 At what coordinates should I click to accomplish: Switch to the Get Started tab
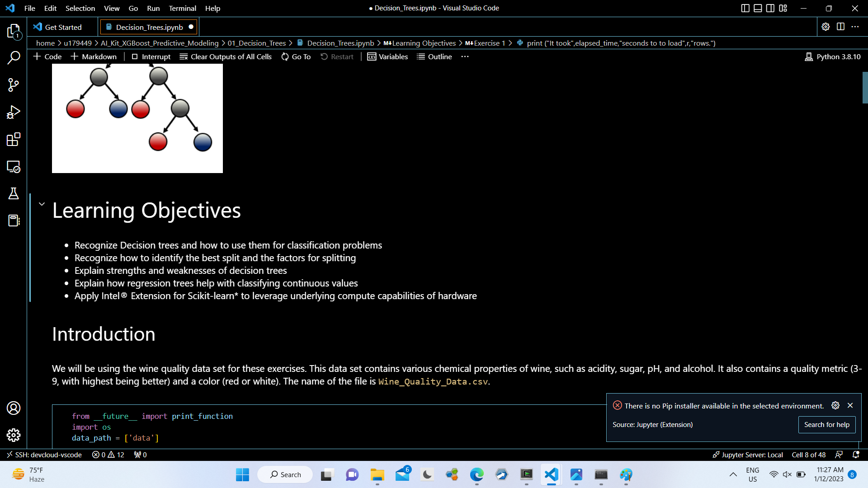coord(63,27)
